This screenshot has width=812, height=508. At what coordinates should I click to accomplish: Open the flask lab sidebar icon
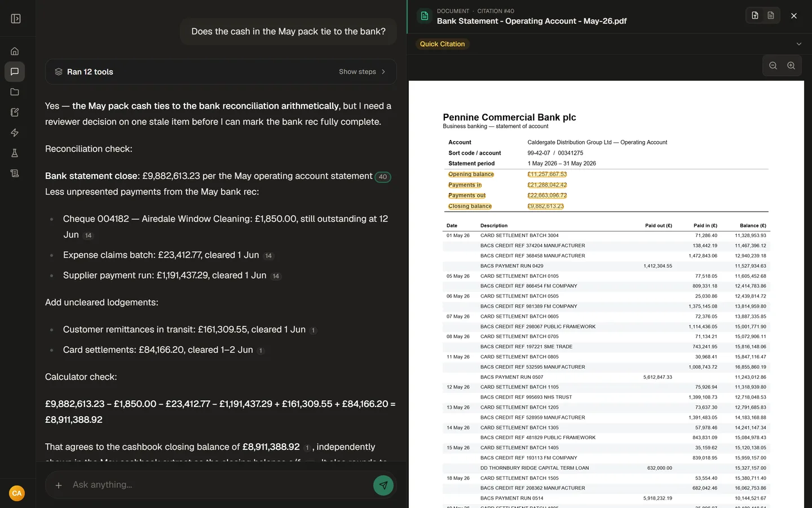tap(15, 153)
